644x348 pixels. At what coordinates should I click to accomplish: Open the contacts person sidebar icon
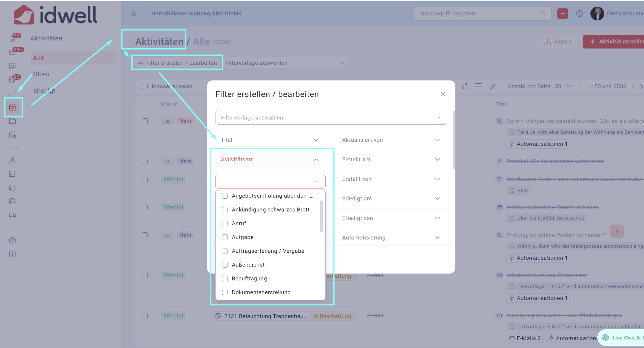[12, 160]
